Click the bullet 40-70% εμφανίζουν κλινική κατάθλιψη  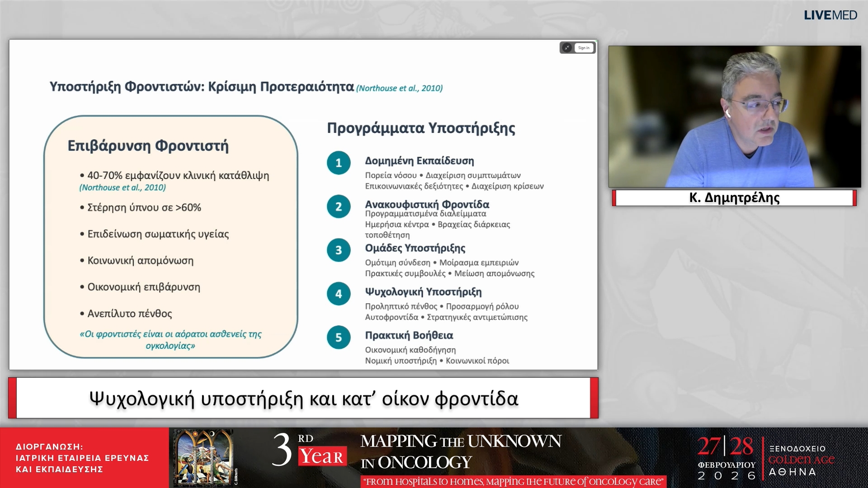(x=174, y=176)
